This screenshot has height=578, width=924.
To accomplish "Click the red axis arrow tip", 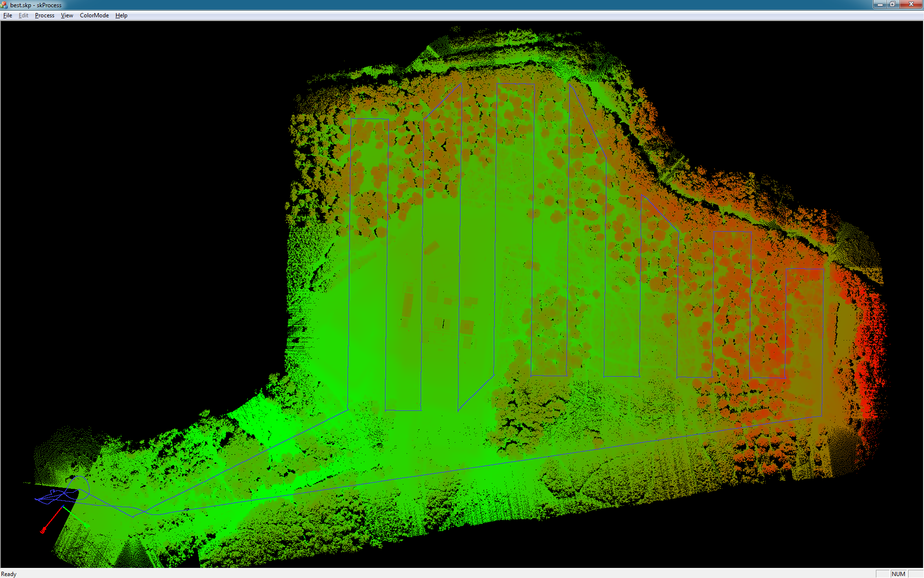I will [43, 531].
